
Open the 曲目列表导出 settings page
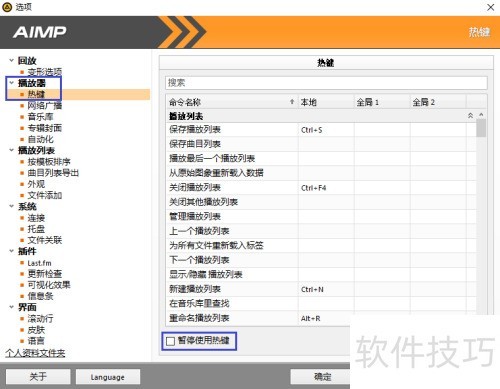(53, 173)
